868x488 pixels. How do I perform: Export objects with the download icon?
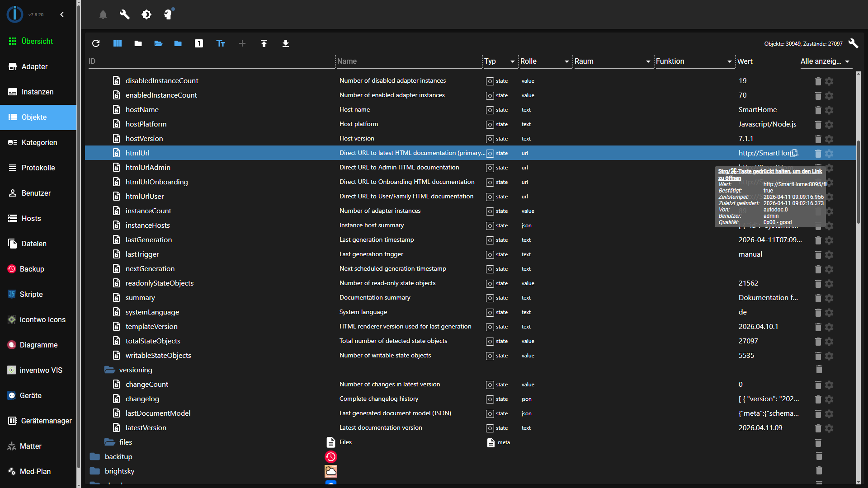point(286,43)
